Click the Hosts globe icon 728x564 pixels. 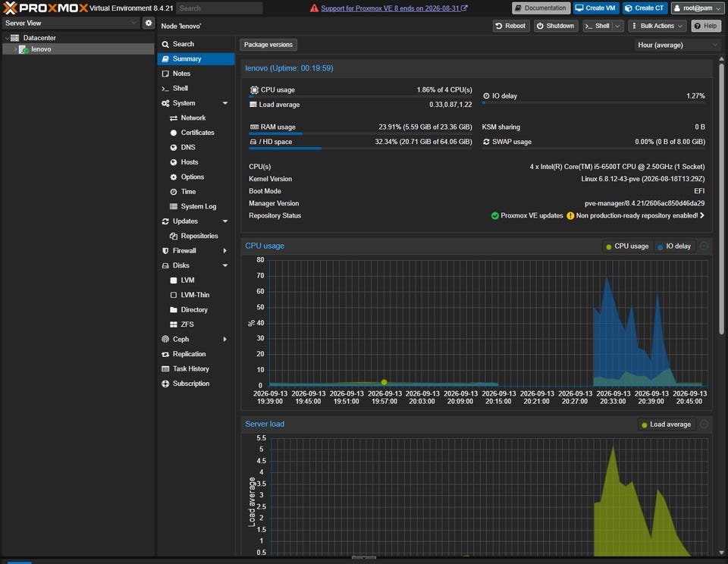tap(174, 162)
